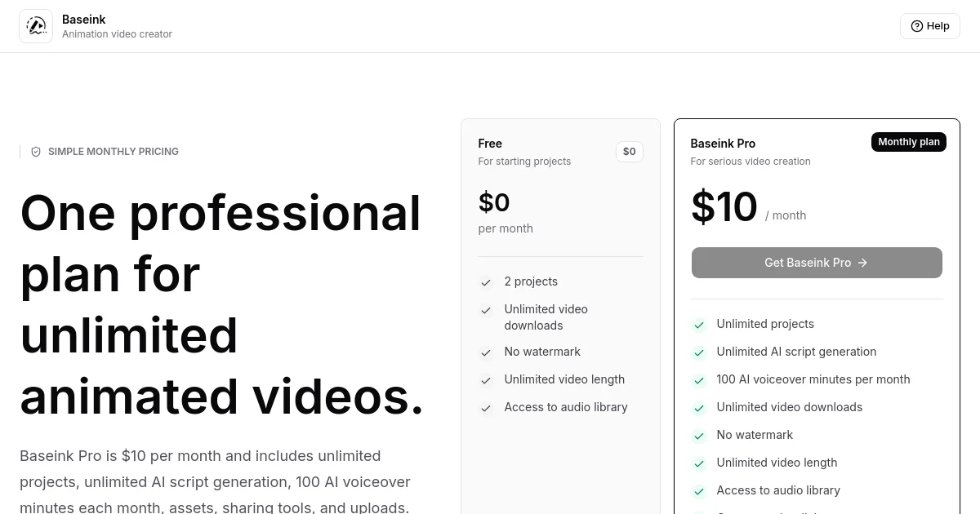Screen dimensions: 980x514
Task: Click the Baseink Pro description paragraph
Action: [215, 481]
